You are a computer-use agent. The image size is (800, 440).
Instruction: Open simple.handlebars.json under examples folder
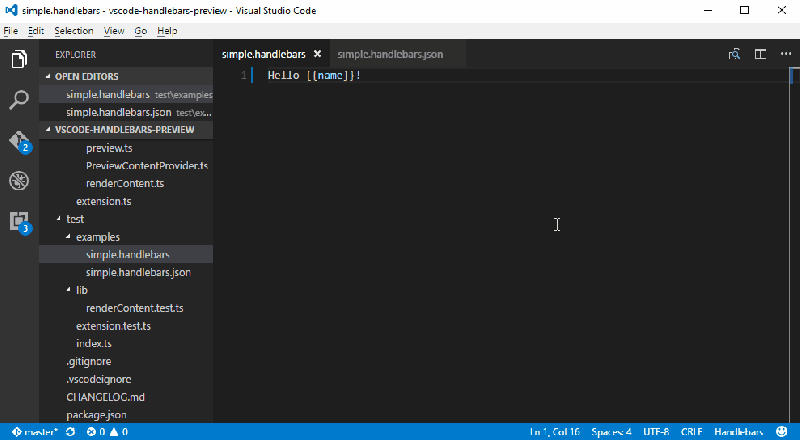pyautogui.click(x=138, y=272)
